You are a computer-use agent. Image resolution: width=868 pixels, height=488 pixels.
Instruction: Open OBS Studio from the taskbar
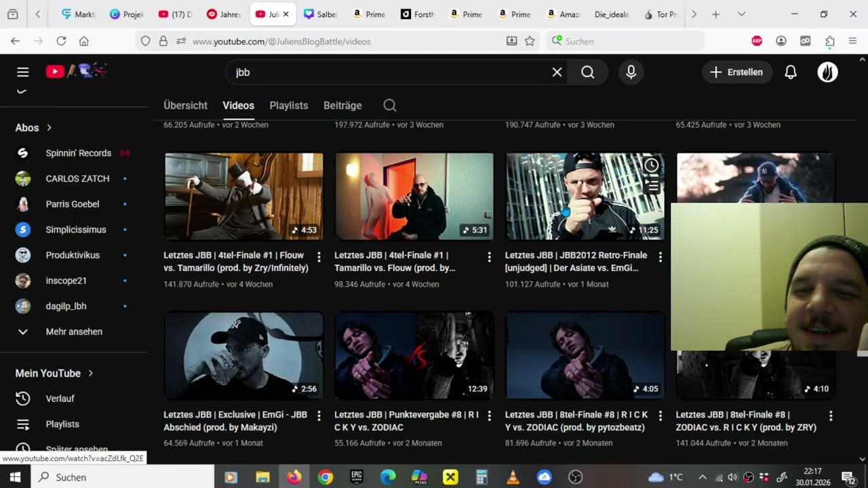click(x=576, y=477)
